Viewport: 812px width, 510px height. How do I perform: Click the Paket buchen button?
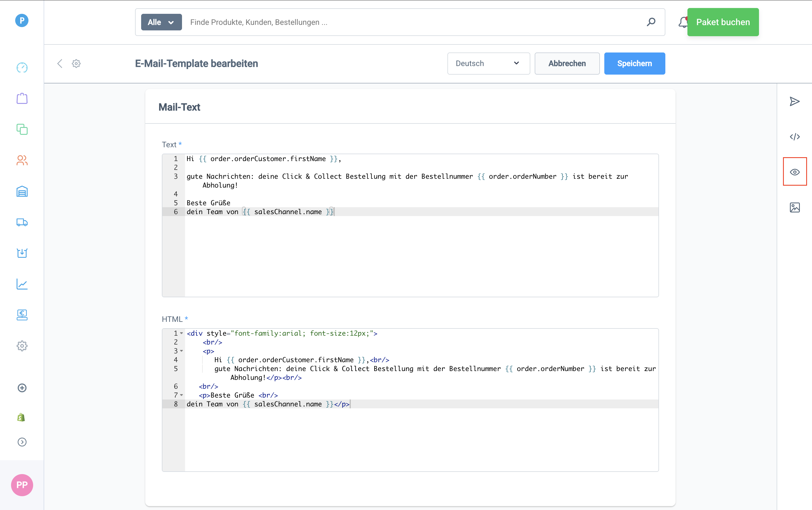(x=723, y=22)
